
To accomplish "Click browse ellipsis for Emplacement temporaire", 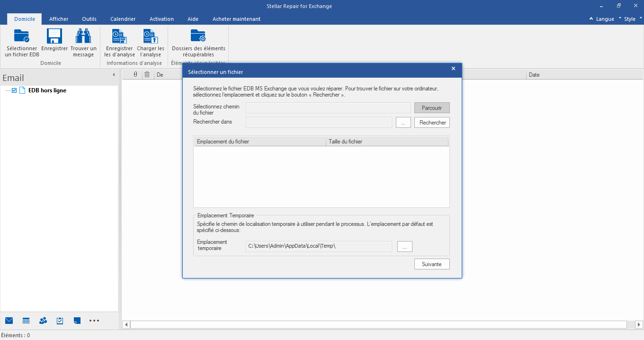I will [x=405, y=246].
